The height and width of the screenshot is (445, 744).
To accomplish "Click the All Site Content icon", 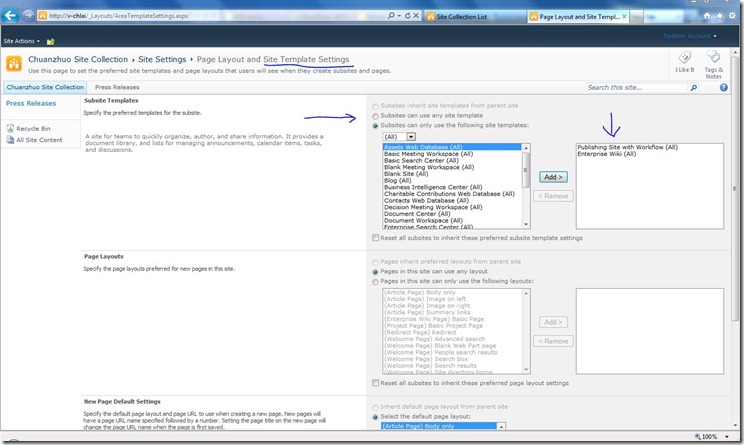I will tap(10, 139).
